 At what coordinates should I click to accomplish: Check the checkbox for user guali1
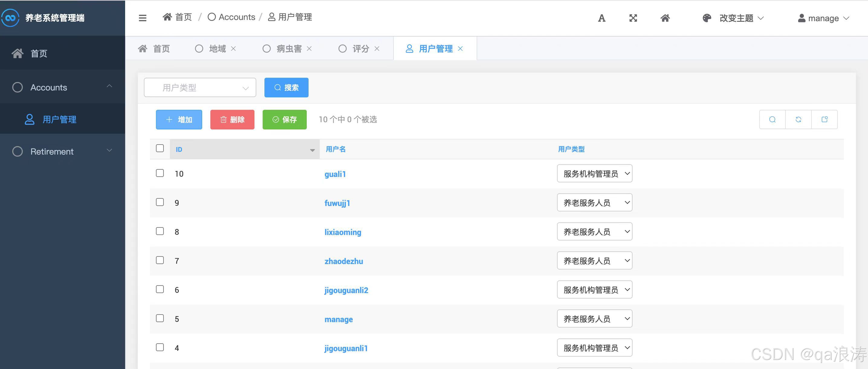[160, 173]
